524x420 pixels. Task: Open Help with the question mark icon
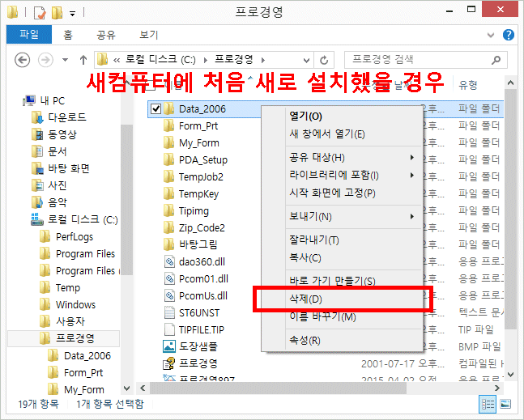(509, 35)
